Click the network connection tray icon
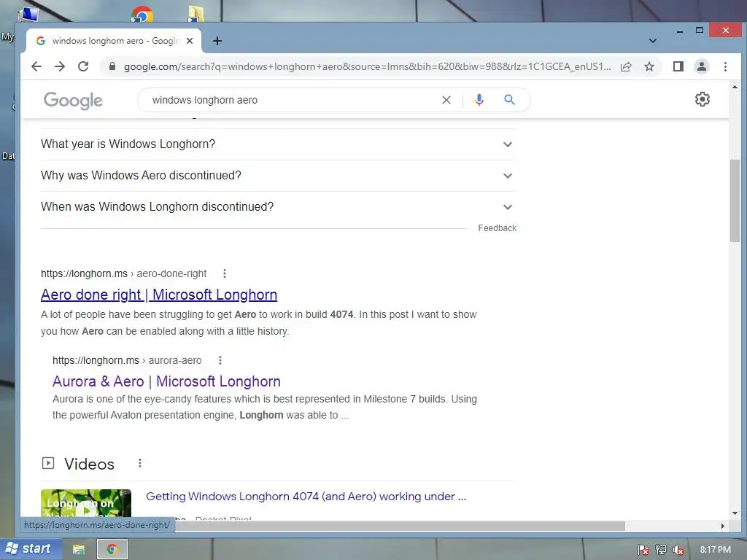Viewport: 747px width, 560px height. click(661, 550)
